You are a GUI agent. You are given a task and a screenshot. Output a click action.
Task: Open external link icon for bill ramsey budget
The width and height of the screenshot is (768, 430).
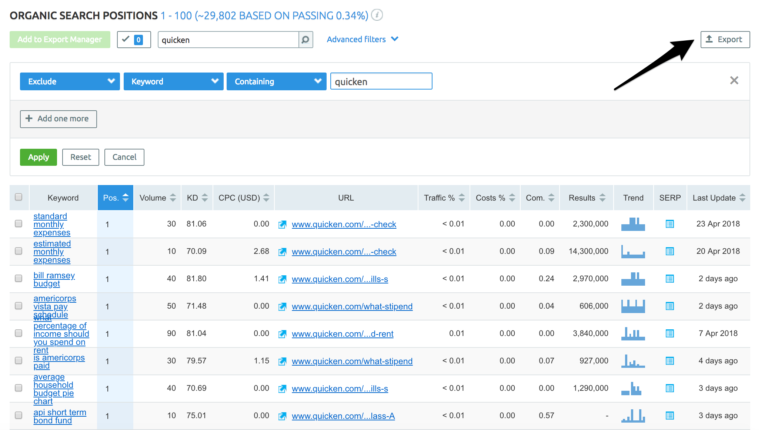click(x=282, y=279)
